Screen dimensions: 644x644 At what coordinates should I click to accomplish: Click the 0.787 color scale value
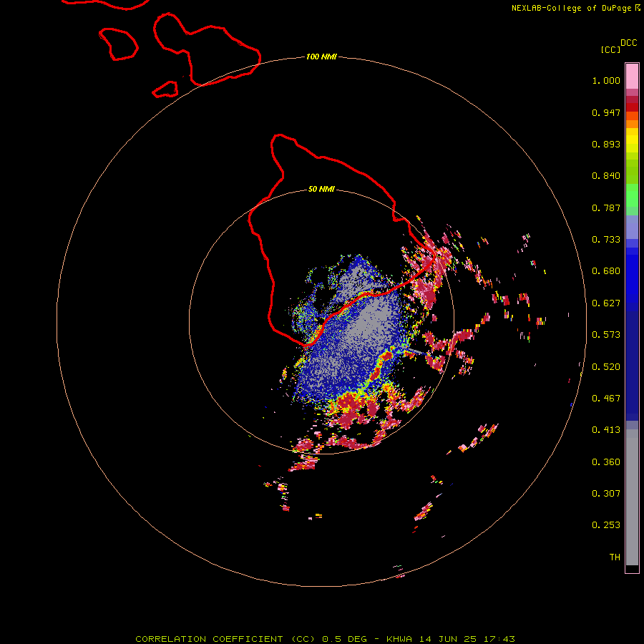click(x=606, y=208)
